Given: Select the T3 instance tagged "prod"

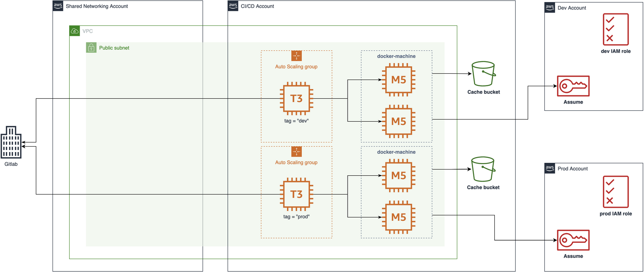Looking at the screenshot, I should point(296,195).
